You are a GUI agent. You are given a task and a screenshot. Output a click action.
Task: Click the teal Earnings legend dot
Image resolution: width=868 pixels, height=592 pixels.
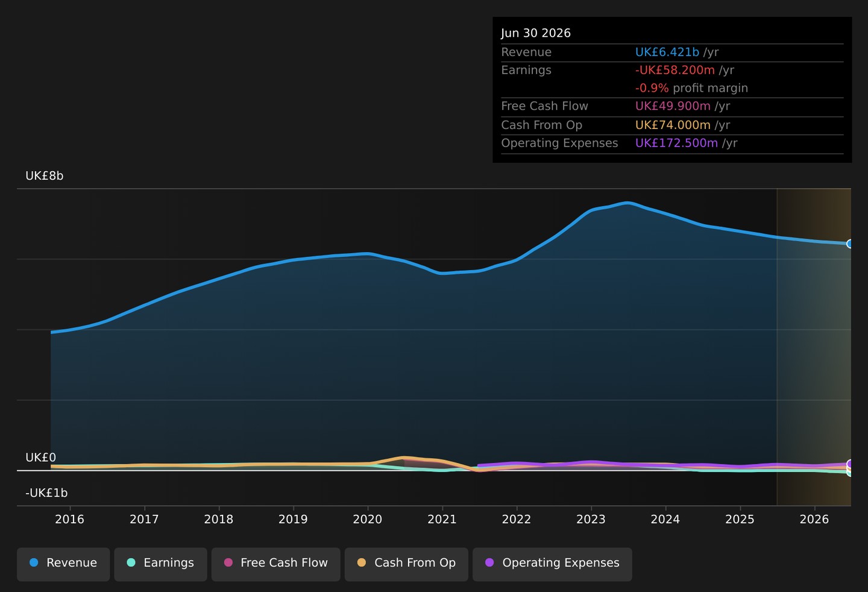131,562
